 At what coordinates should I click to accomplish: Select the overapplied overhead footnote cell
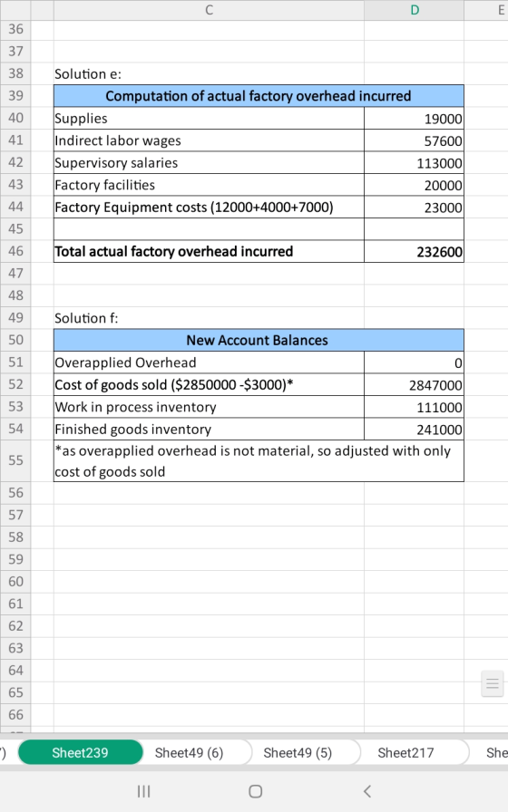click(259, 461)
